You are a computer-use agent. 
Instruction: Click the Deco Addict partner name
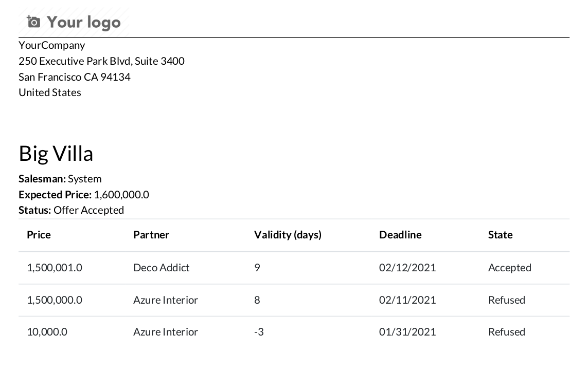click(x=161, y=268)
